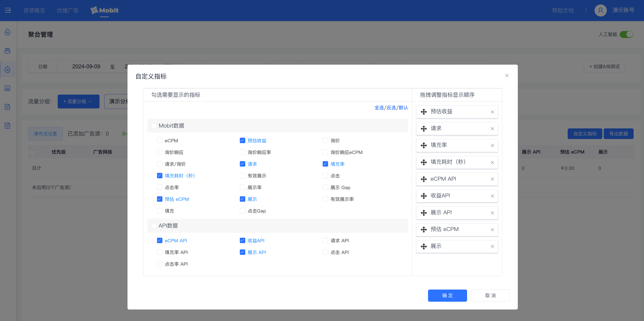This screenshot has height=321, width=644.
Task: Check the 有效展示 checkbox
Action: 242,176
